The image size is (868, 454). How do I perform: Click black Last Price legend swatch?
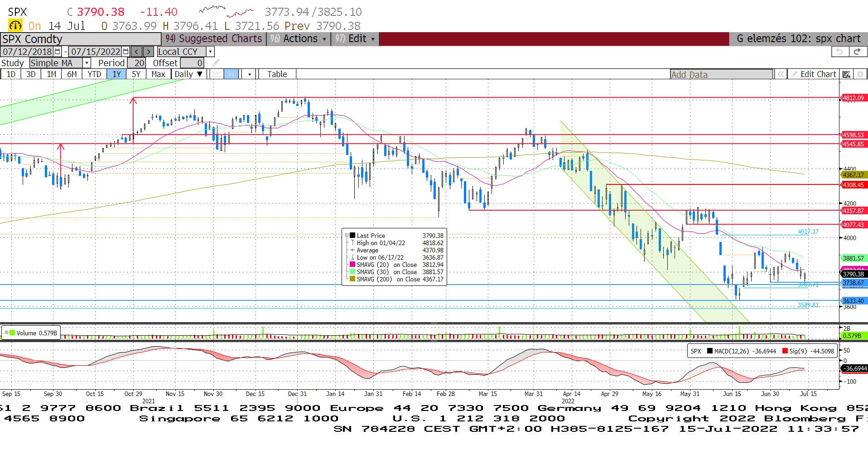[352, 236]
